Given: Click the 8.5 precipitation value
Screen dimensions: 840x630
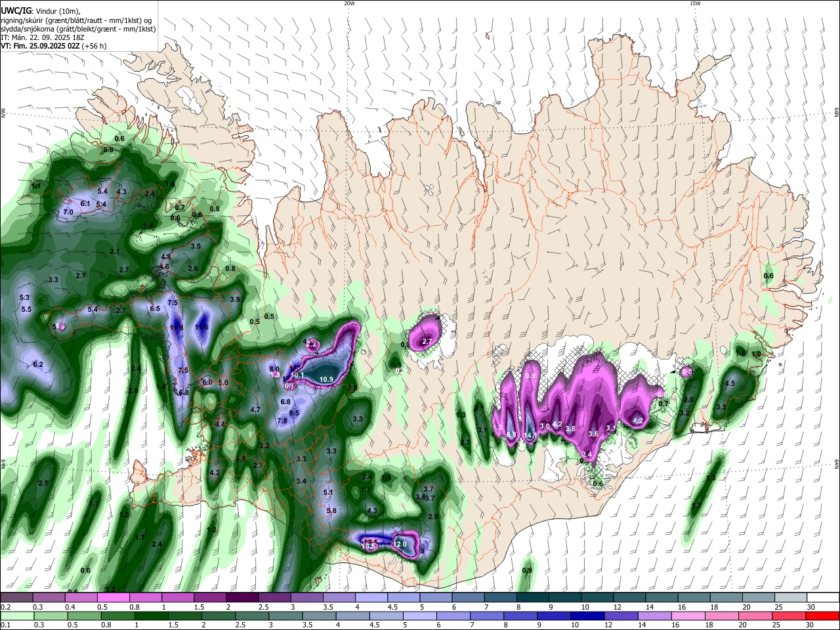Looking at the screenshot, I should tap(294, 413).
